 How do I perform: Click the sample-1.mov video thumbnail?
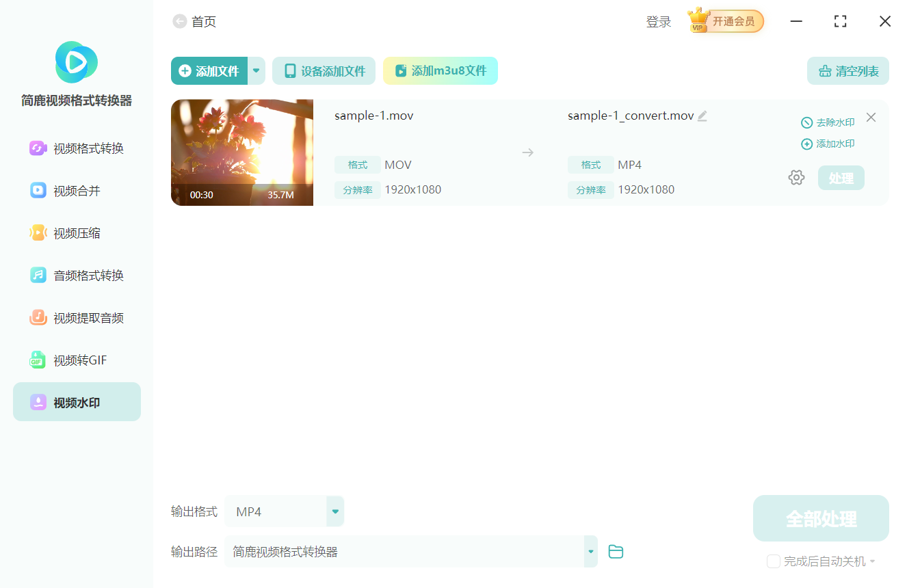(241, 152)
